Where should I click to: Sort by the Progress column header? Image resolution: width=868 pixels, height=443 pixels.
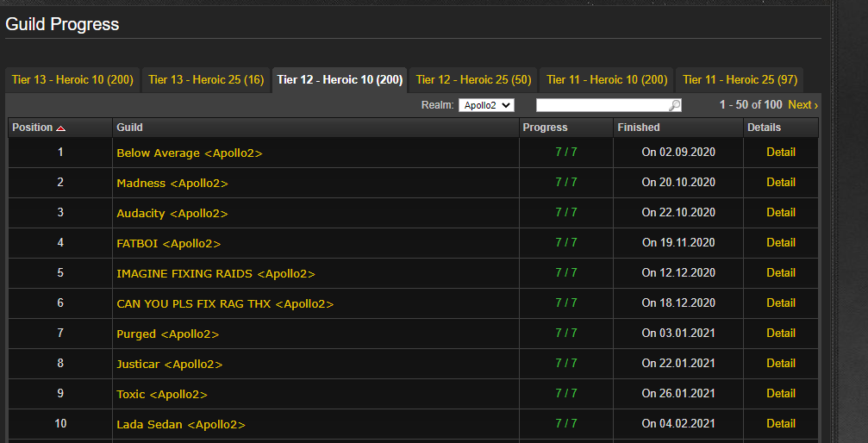pyautogui.click(x=565, y=128)
